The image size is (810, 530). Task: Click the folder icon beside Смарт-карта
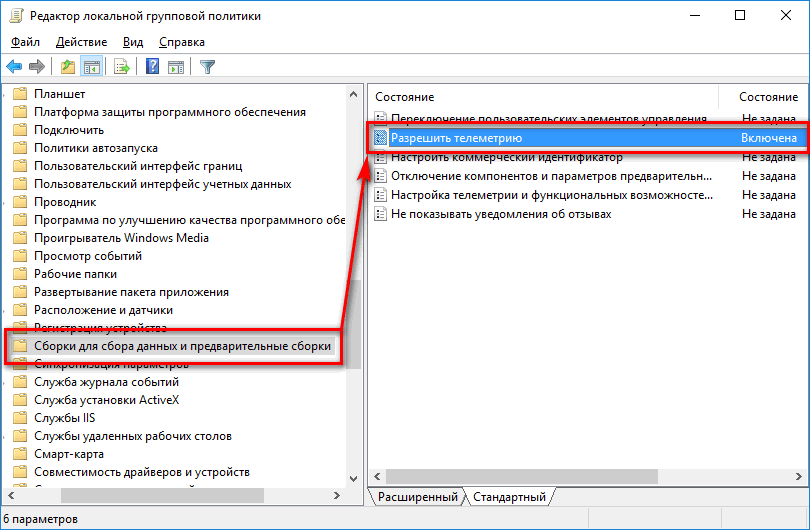[20, 454]
